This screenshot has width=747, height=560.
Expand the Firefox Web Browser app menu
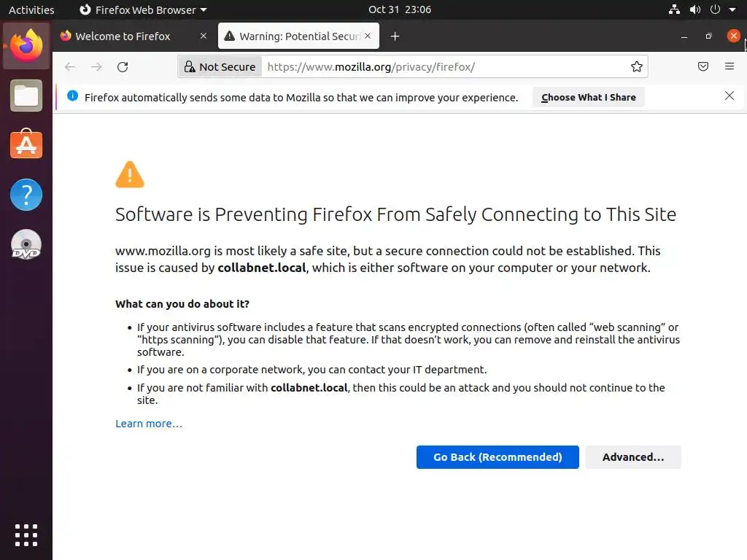coord(142,9)
